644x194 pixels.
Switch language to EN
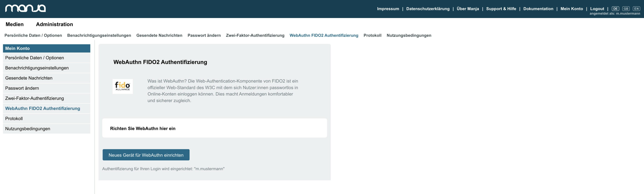[x=636, y=8]
